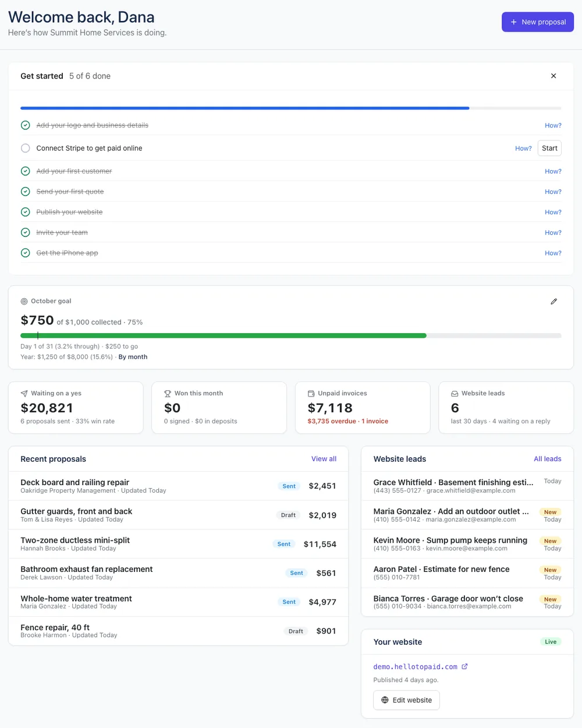Viewport: 582px width, 728px height.
Task: Open How? link for Send your first quote
Action: coord(553,192)
